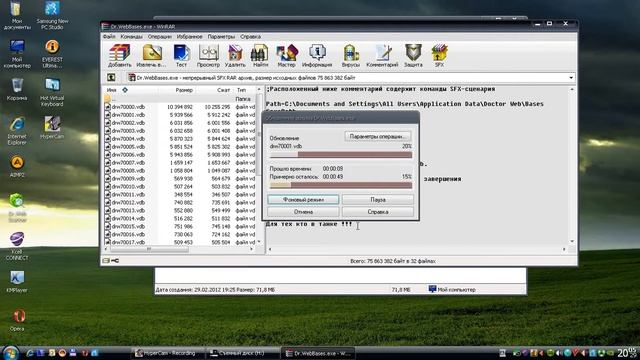Open the Просмотр (View) toolbar tool

pyautogui.click(x=208, y=56)
